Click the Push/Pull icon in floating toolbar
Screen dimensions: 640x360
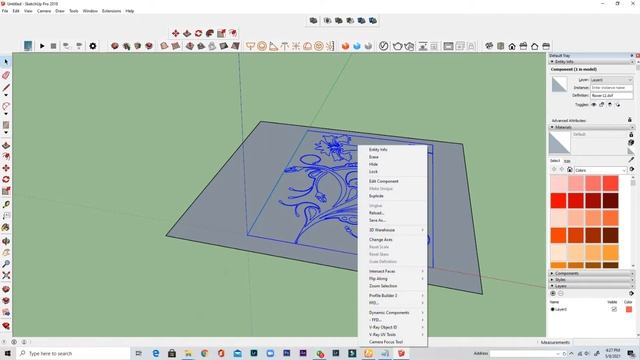[x=187, y=33]
